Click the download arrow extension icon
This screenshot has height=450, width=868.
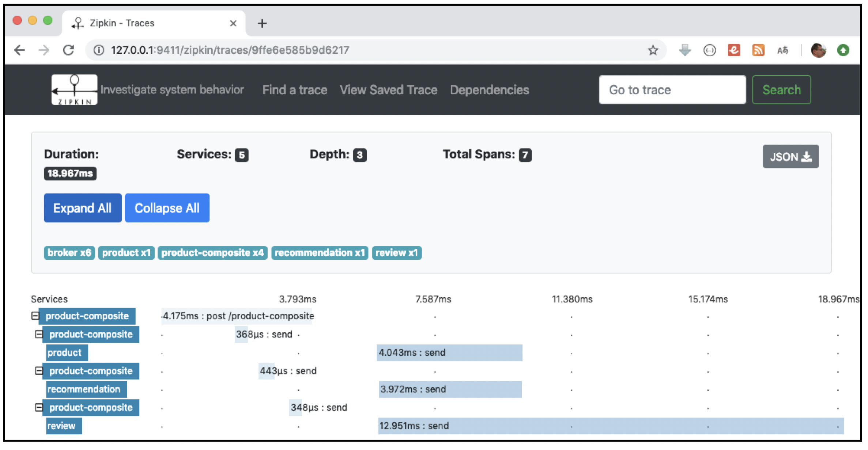pyautogui.click(x=685, y=50)
